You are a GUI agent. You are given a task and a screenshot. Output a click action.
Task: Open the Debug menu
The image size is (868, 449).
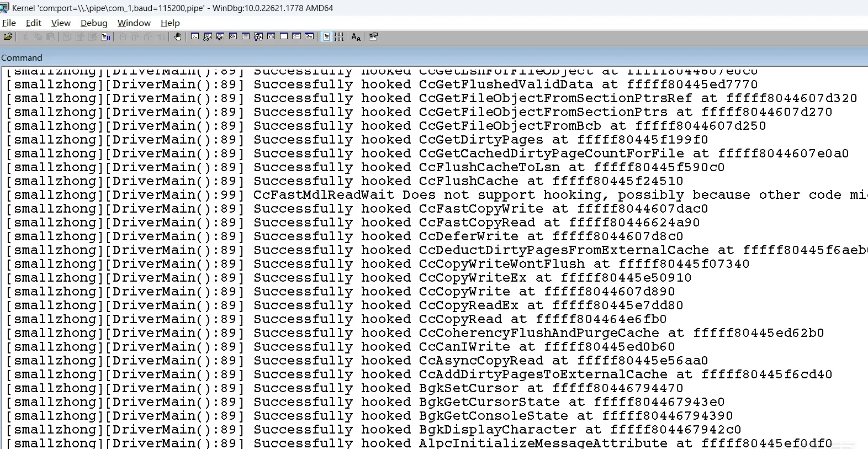pos(94,23)
